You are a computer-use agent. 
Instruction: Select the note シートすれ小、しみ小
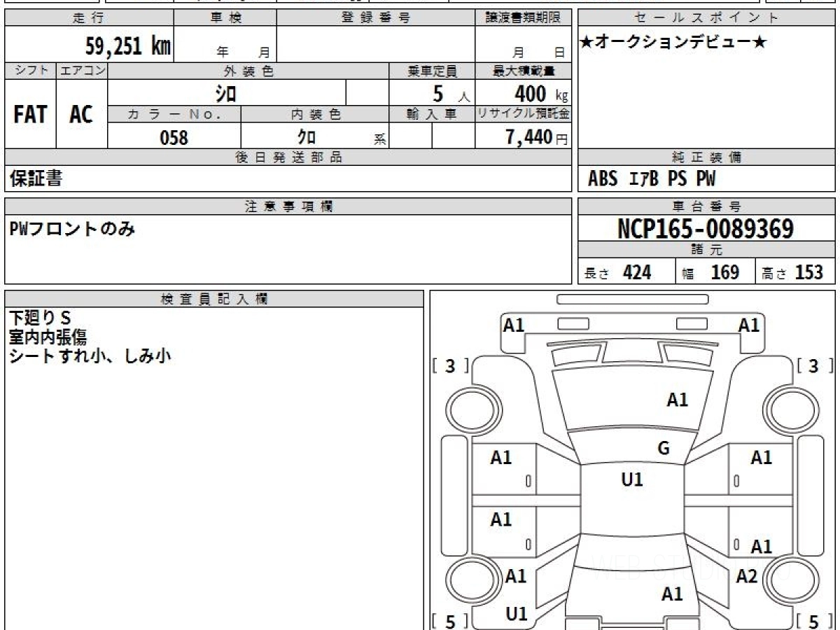[90, 356]
